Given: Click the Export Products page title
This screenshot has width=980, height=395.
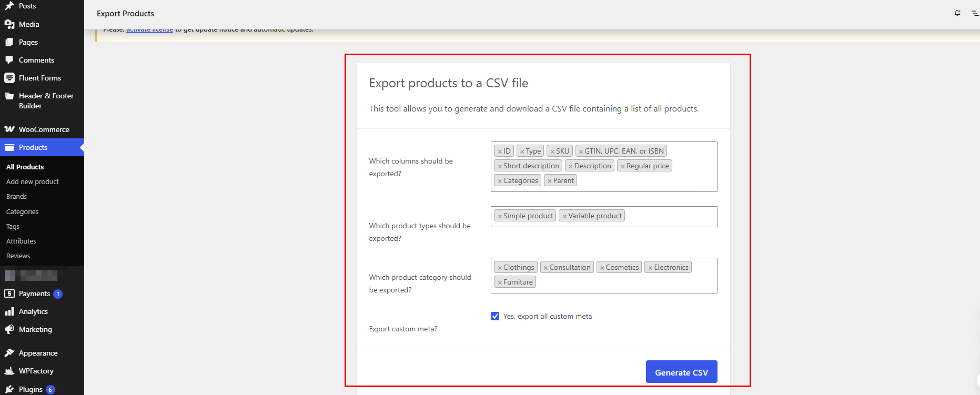Looking at the screenshot, I should click(125, 14).
